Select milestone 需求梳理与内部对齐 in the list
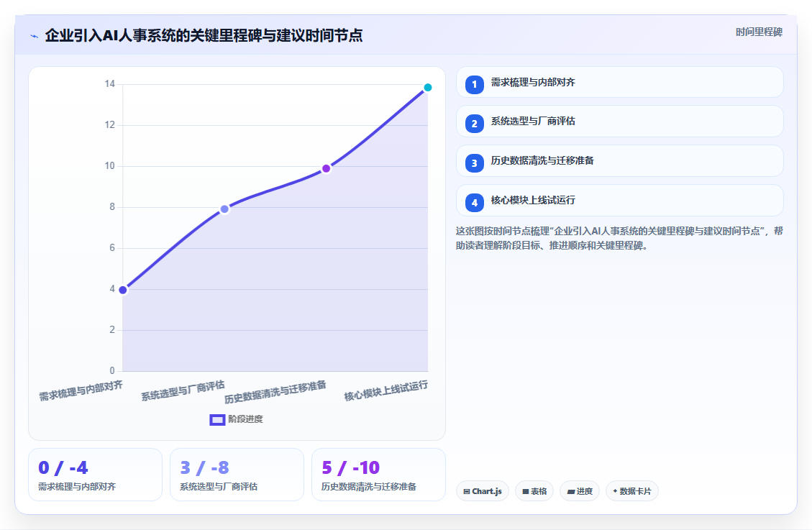812x530 pixels. 619,82
